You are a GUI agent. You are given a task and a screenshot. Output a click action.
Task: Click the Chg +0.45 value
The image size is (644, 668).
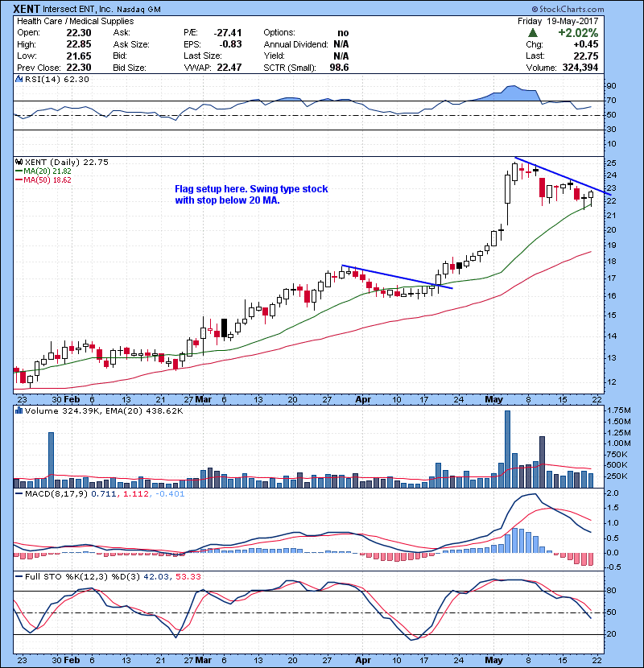pos(585,44)
